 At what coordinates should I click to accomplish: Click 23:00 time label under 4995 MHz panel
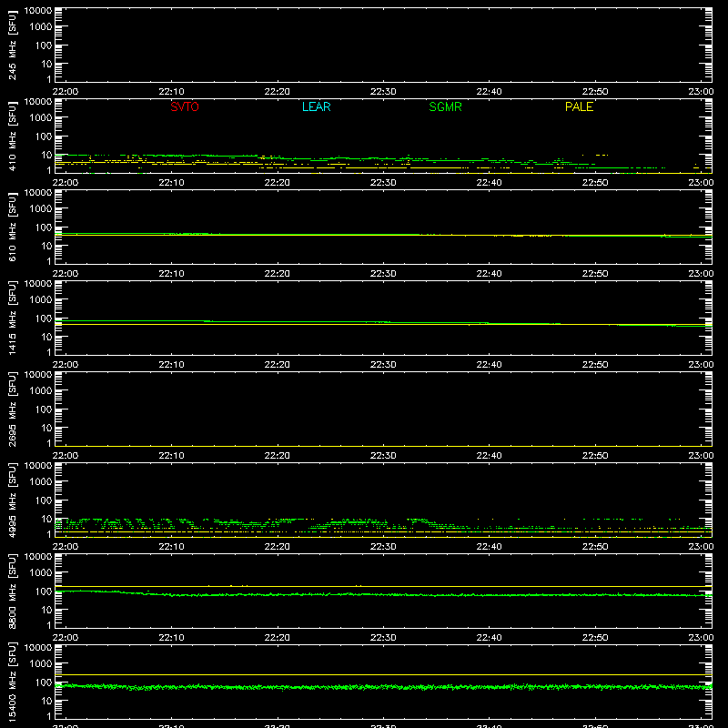(x=701, y=547)
